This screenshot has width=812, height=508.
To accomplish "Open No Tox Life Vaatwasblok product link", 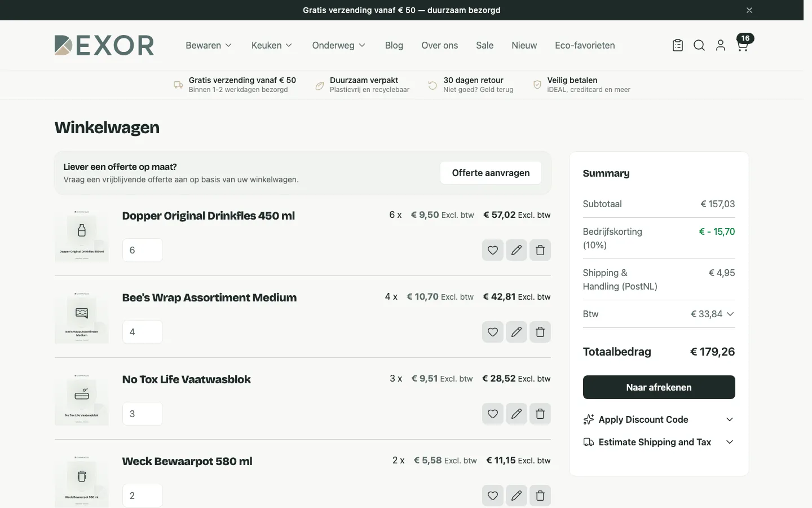I will coord(187,379).
